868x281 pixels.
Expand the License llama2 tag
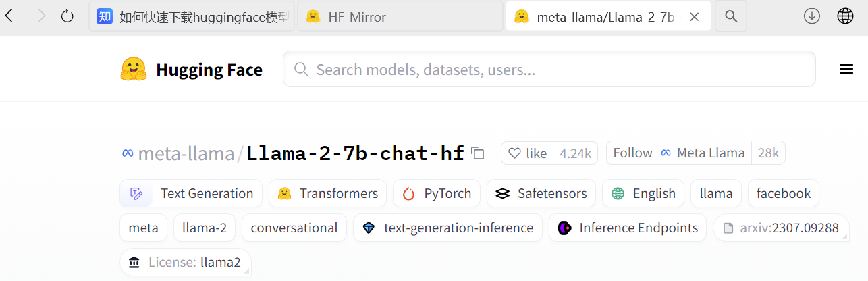(x=185, y=262)
